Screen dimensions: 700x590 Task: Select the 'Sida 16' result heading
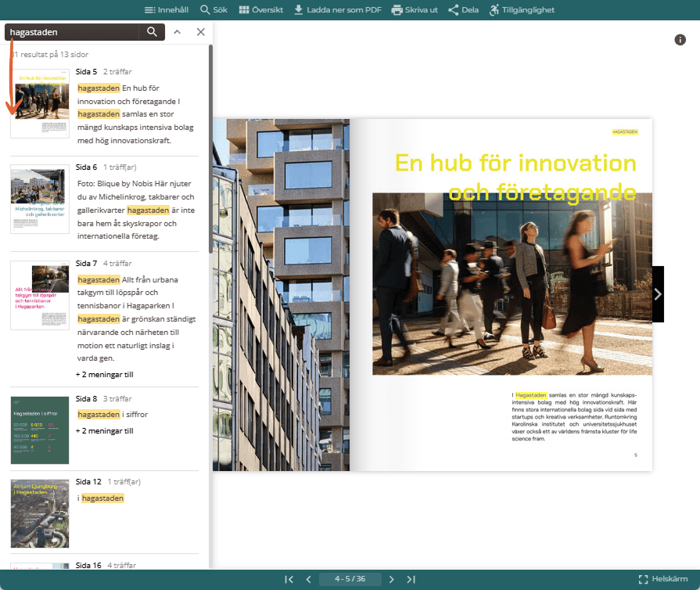(x=88, y=565)
